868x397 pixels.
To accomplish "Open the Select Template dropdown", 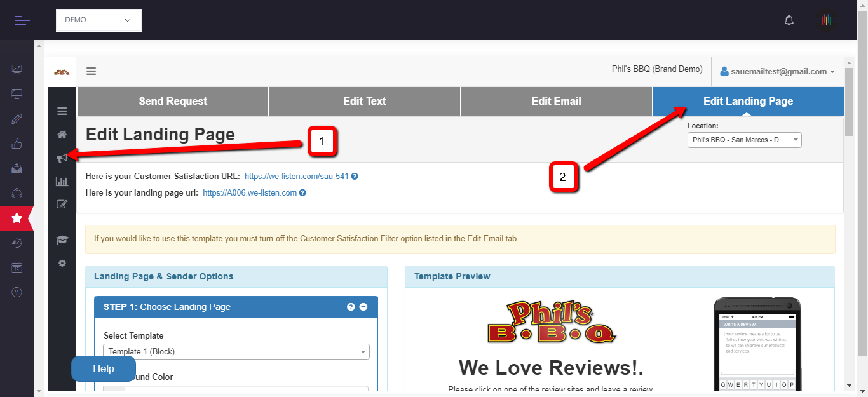I will coord(236,351).
